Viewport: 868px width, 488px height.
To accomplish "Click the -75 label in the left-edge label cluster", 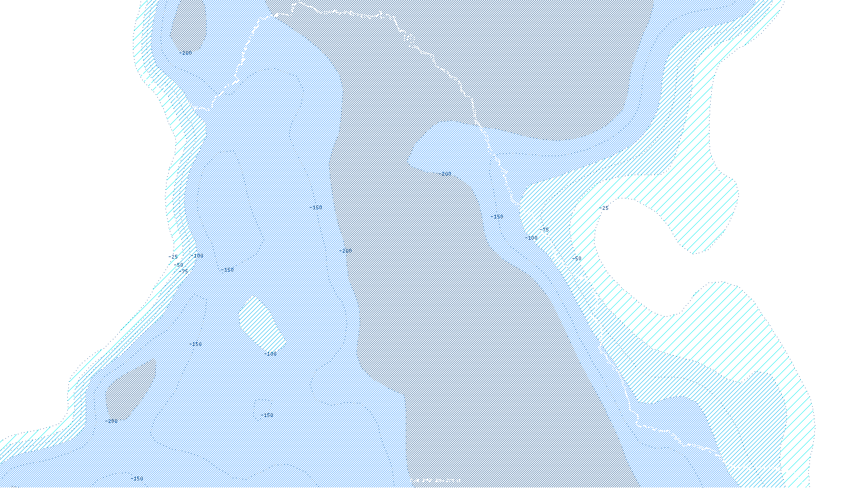I will pos(183,272).
